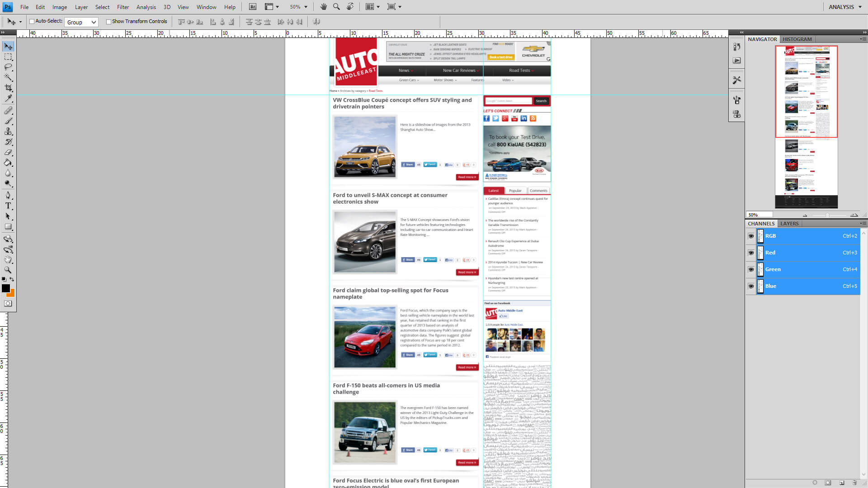The width and height of the screenshot is (868, 488).
Task: Select the 3D Orbit camera tool
Action: coord(8,249)
